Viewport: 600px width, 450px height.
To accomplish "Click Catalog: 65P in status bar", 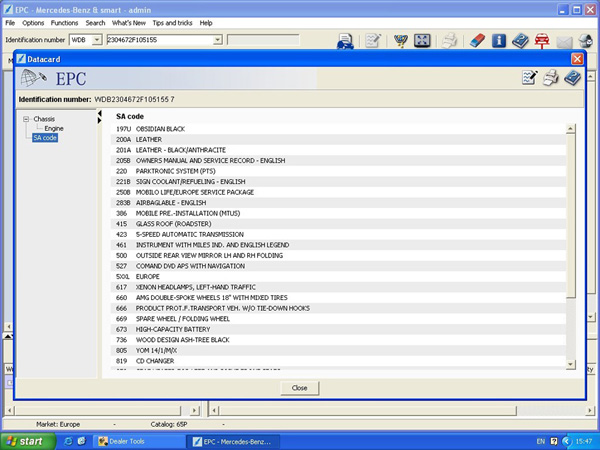I will point(169,424).
